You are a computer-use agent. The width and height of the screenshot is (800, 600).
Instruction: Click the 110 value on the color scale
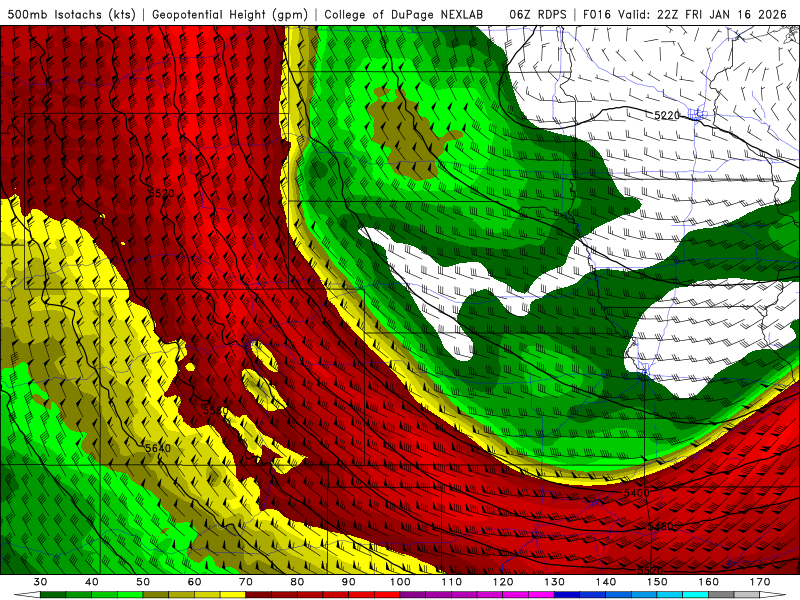pyautogui.click(x=452, y=582)
